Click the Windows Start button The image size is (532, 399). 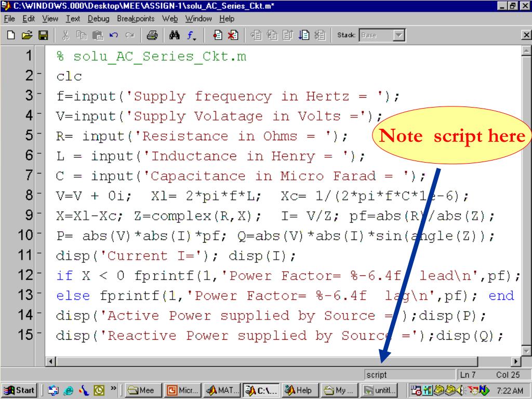point(19,391)
